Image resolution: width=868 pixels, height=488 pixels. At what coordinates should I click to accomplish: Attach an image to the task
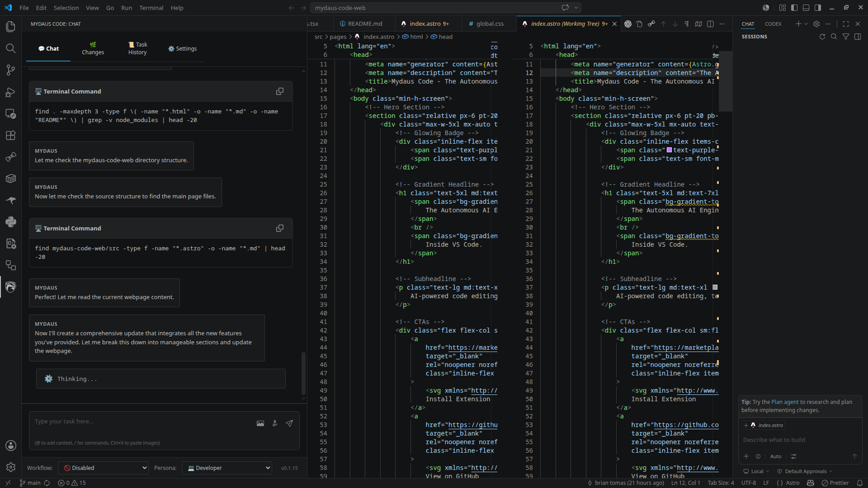(260, 423)
